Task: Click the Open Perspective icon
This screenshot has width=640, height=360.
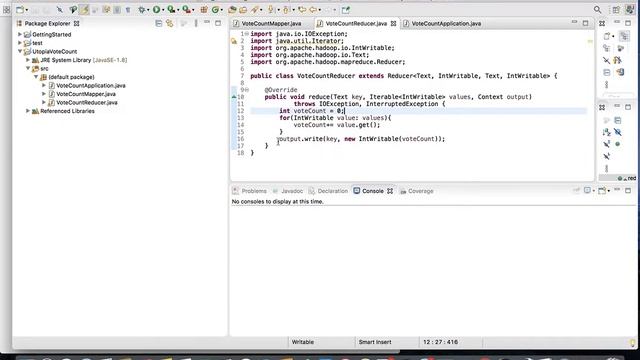Action: tap(616, 10)
